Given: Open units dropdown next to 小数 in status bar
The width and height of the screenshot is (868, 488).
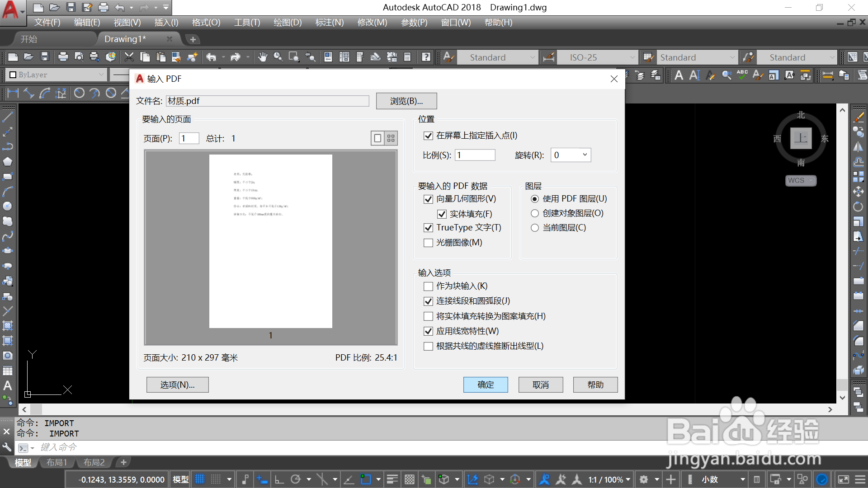Looking at the screenshot, I should pos(742,479).
